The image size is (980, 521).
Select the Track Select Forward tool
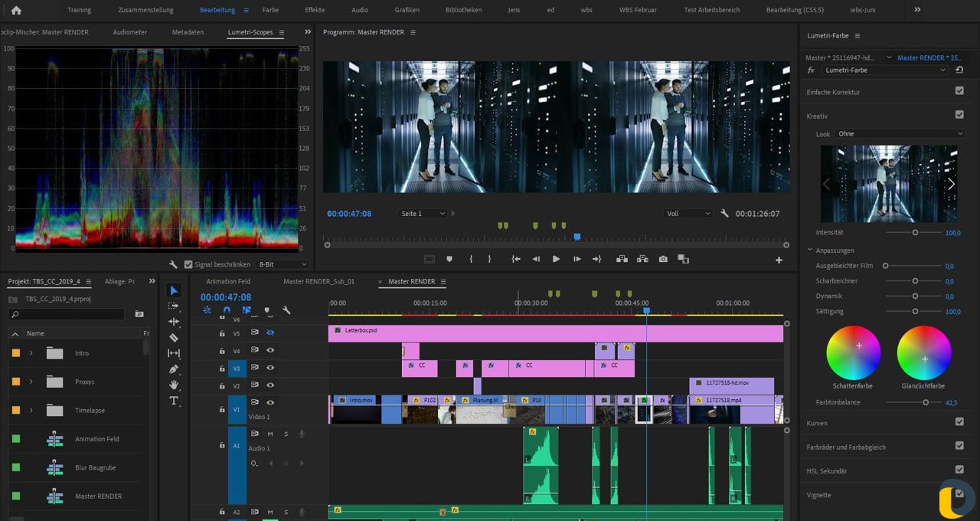pos(174,306)
